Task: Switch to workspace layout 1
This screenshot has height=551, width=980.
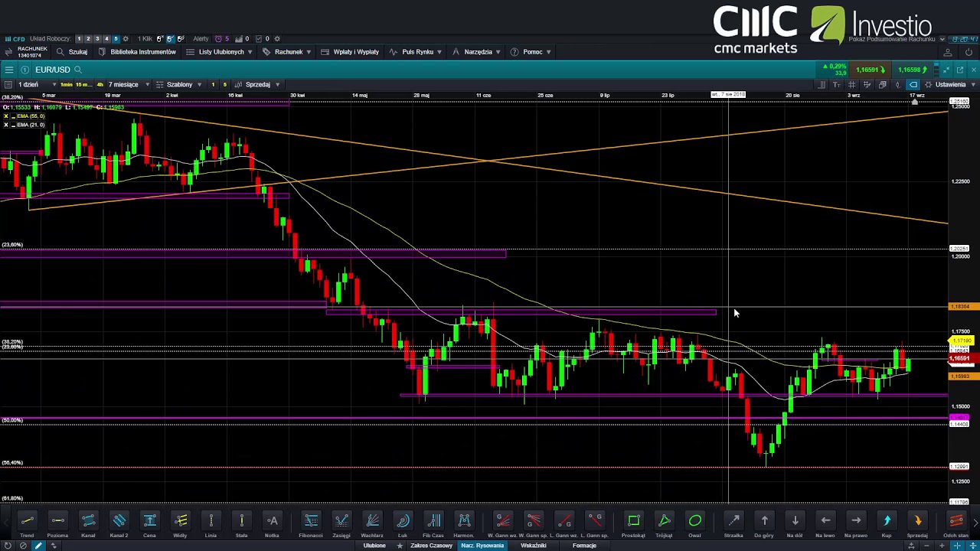Action: 79,39
